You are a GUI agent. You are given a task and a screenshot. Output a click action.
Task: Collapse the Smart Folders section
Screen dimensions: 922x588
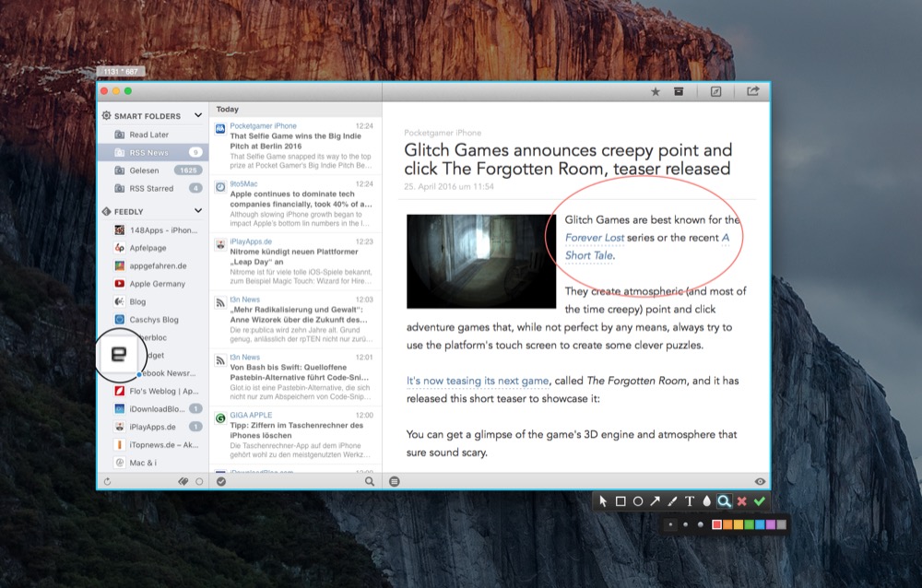coord(198,115)
